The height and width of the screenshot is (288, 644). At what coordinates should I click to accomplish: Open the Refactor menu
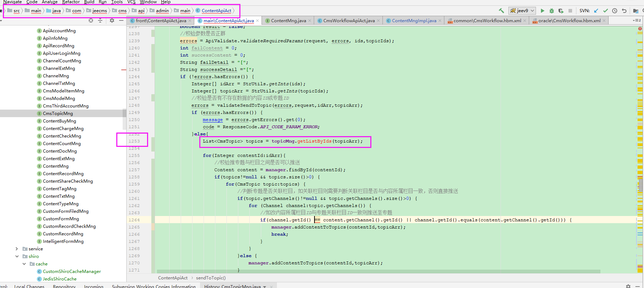coord(71,2)
